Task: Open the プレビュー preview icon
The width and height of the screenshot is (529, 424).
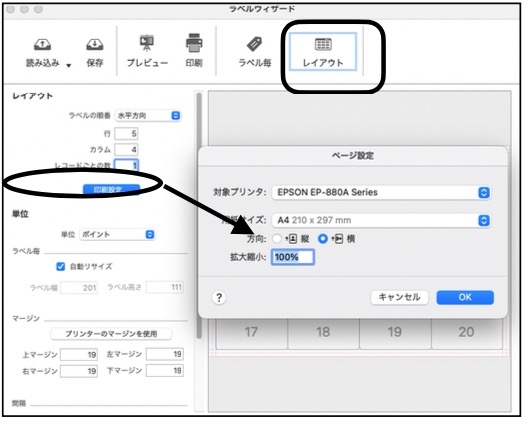Action: point(147,43)
